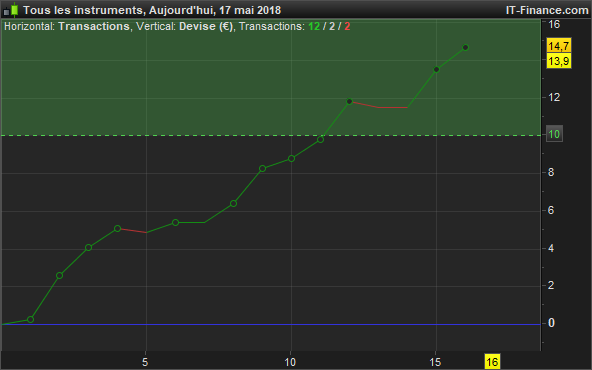Select the data point at transaction 11

point(321,140)
